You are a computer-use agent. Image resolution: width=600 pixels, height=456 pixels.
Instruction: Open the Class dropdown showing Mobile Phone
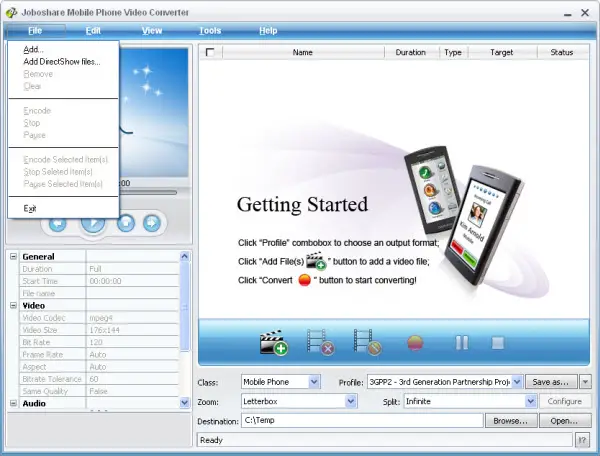tap(314, 382)
